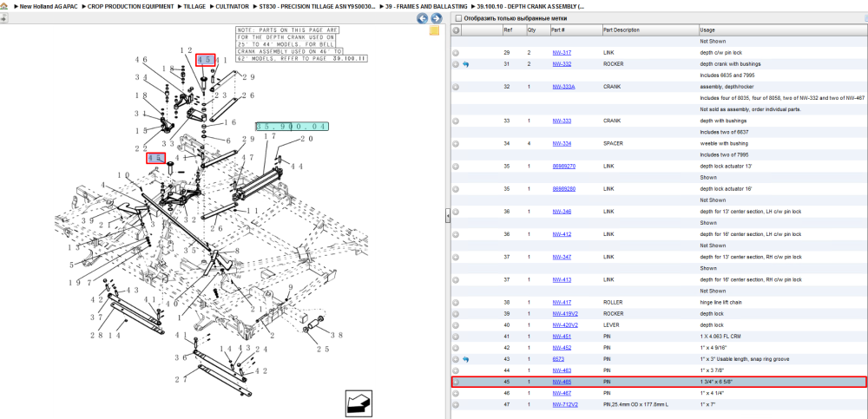Select the ROLLER description cell
Viewport: 868px width, 419px height.
click(613, 302)
